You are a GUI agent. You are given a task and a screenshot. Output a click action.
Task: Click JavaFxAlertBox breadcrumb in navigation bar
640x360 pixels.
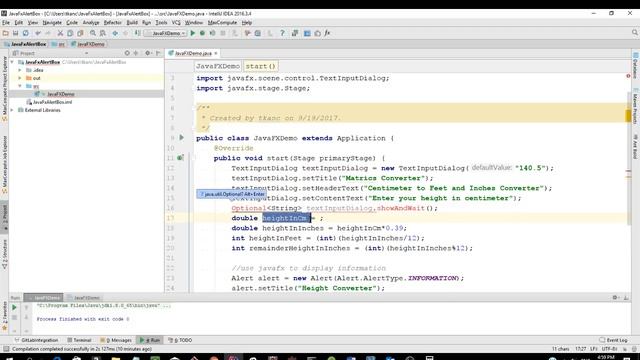25,44
